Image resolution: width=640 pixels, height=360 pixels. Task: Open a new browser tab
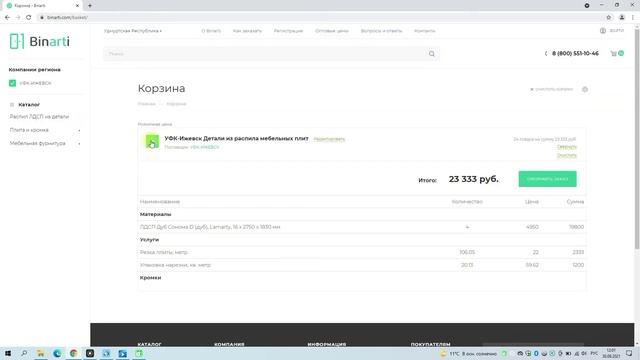click(90, 6)
